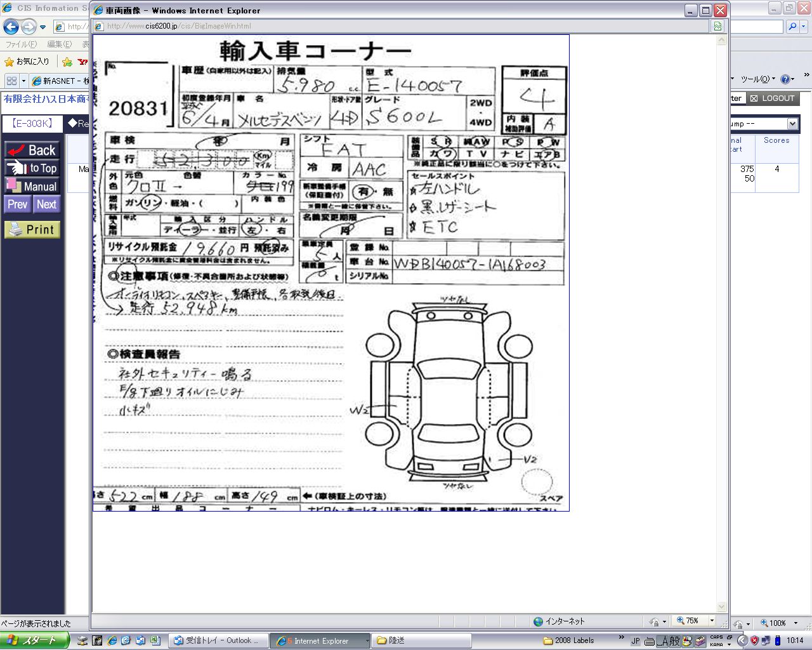The height and width of the screenshot is (650, 812).
Task: Click the popup vertical scrollbar down arrow
Action: (x=721, y=607)
